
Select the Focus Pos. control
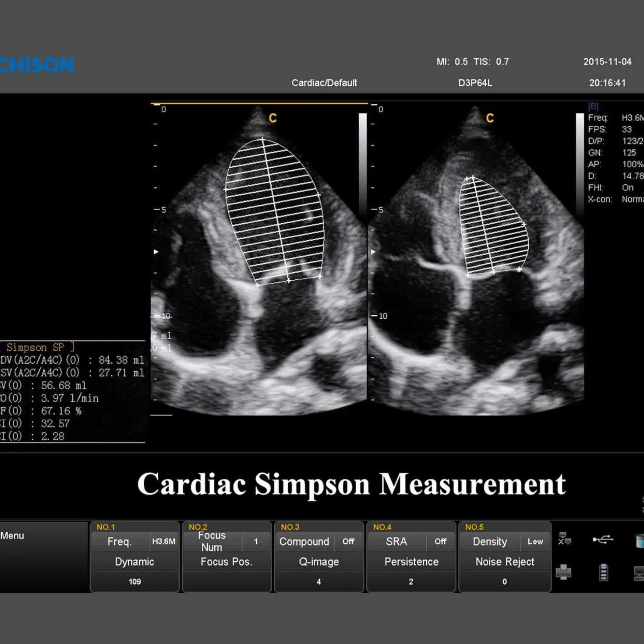226,562
